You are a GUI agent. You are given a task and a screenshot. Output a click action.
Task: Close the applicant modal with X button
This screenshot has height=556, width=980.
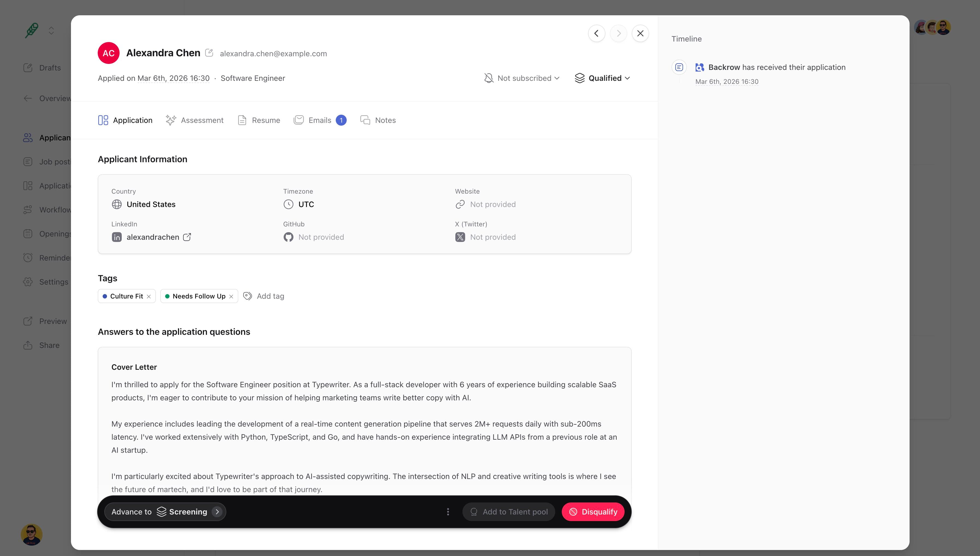pos(640,33)
